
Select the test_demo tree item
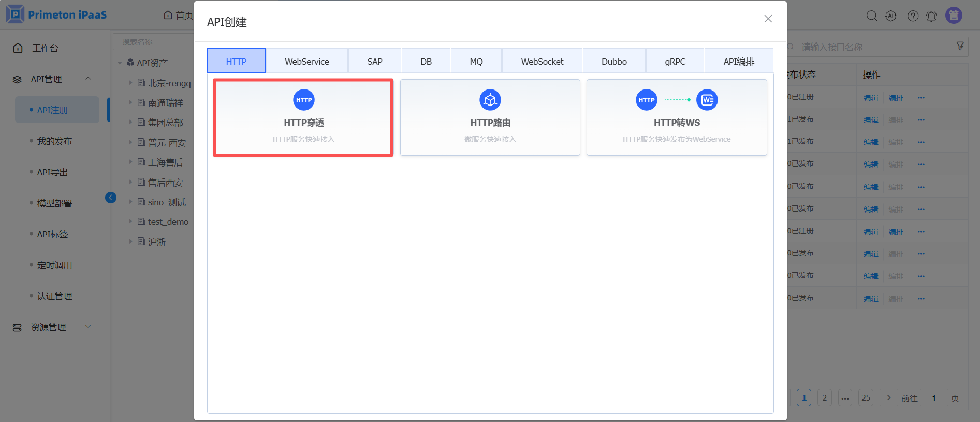168,221
